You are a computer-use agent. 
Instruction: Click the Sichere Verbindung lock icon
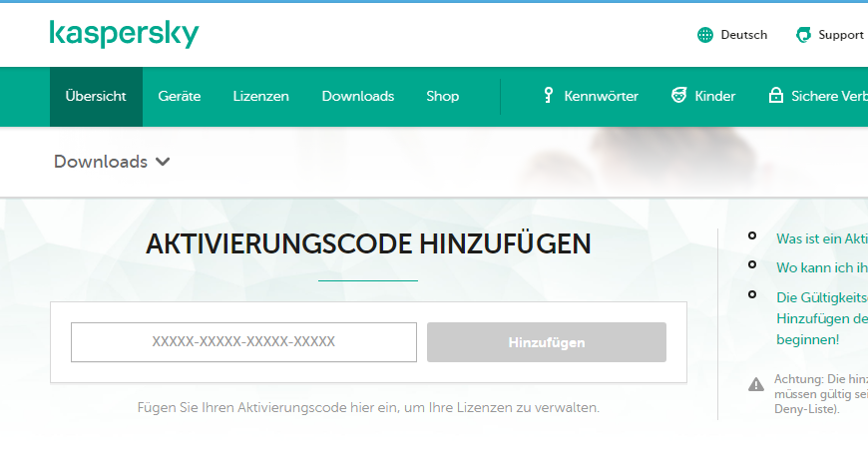pos(776,95)
